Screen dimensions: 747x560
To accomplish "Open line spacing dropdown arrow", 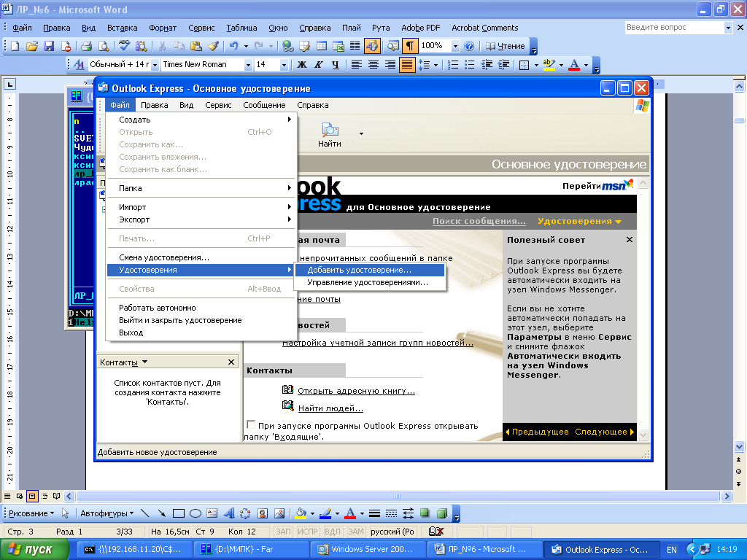I will [x=436, y=65].
